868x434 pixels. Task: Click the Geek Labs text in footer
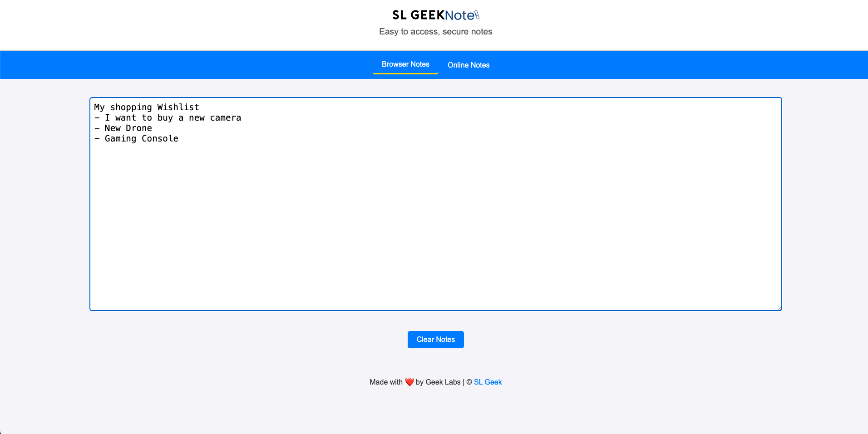(x=443, y=382)
